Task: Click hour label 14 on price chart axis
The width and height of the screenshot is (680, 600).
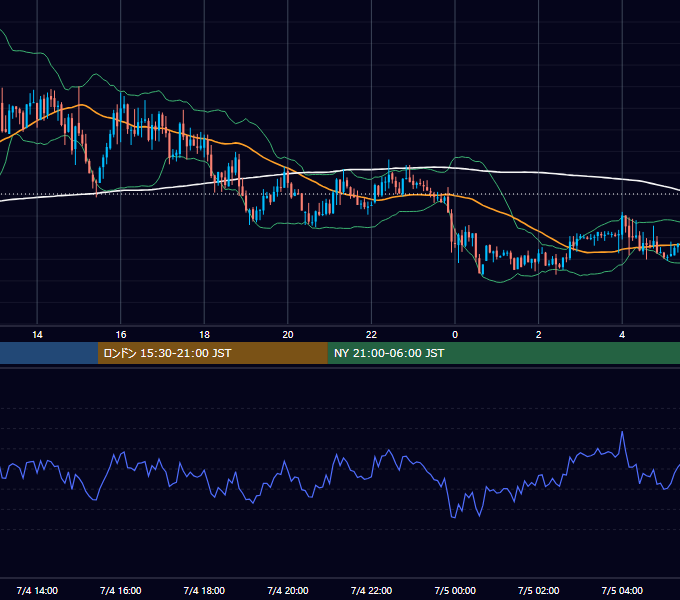Action: 37,335
